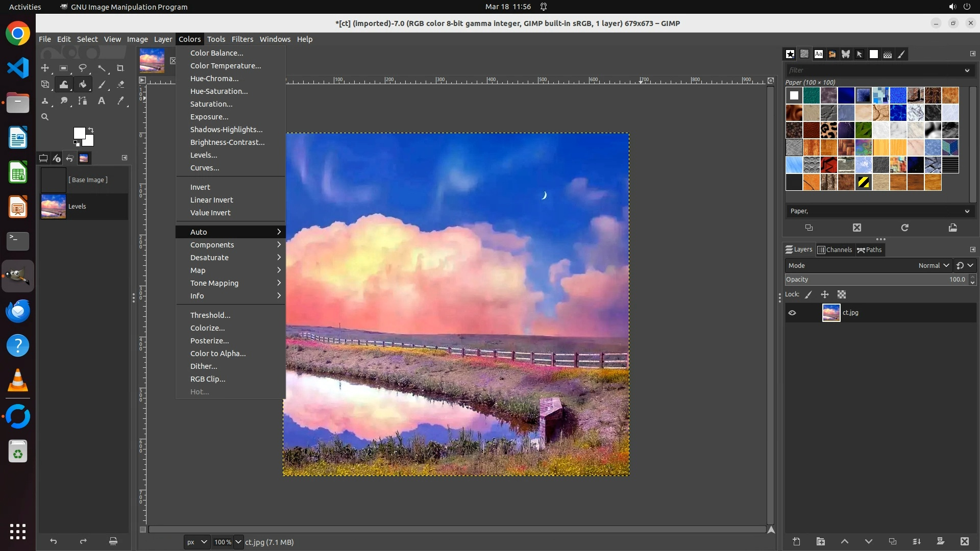Toggle visibility of the ct.jpg layer
The height and width of the screenshot is (551, 980).
pyautogui.click(x=792, y=313)
